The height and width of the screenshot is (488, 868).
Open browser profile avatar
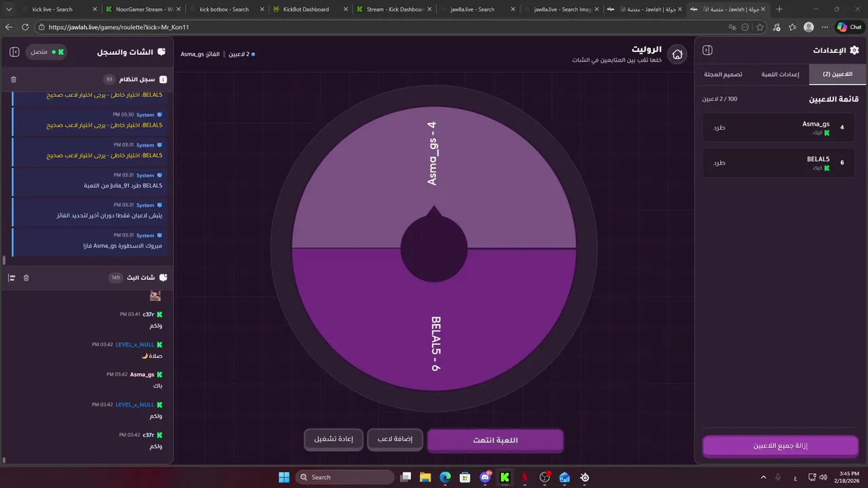[808, 27]
